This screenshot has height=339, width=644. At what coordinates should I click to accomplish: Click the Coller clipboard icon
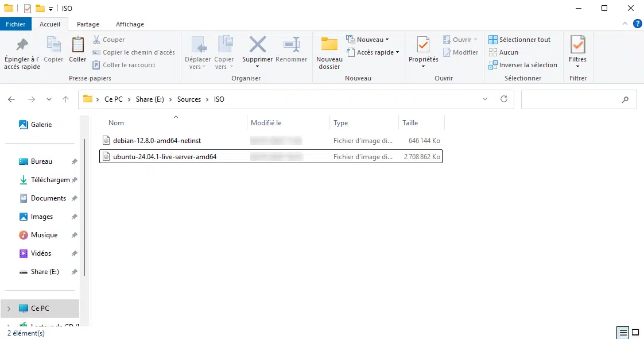(x=77, y=45)
